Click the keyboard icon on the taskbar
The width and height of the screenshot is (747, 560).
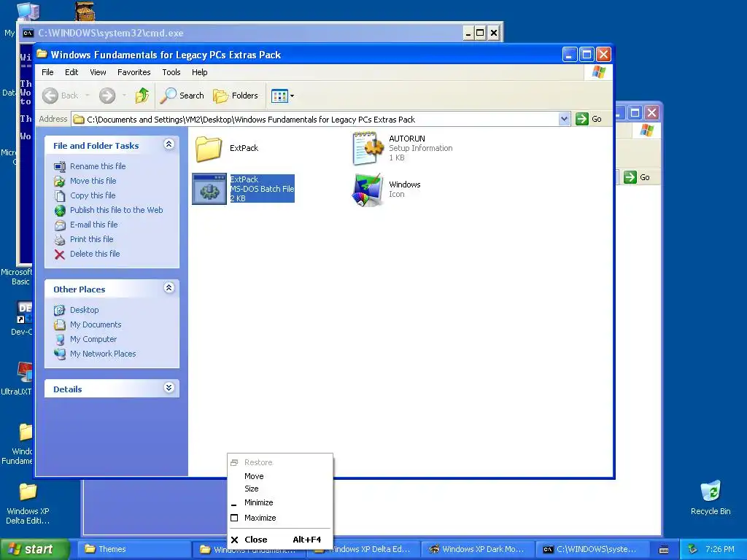pyautogui.click(x=664, y=550)
